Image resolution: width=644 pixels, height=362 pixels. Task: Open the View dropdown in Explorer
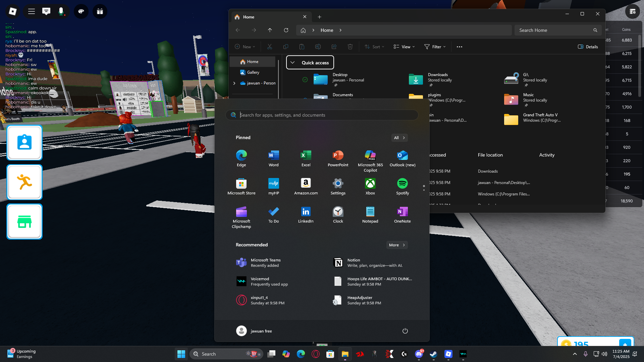404,47
